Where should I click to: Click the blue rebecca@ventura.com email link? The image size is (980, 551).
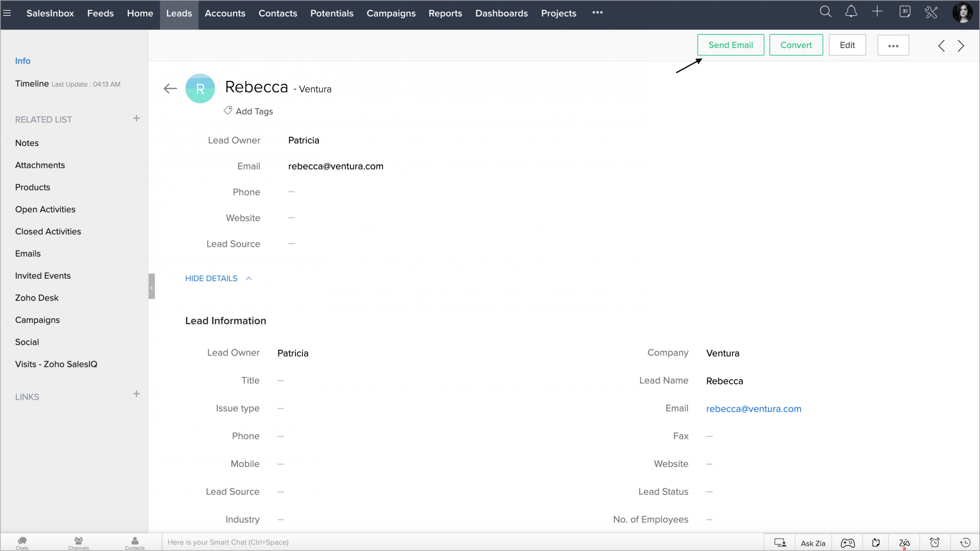pos(753,409)
